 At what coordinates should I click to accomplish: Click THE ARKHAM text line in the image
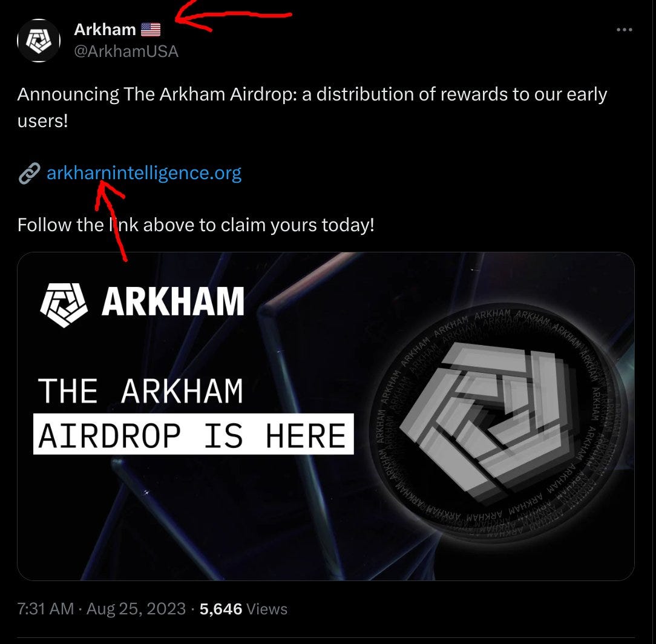coord(140,391)
